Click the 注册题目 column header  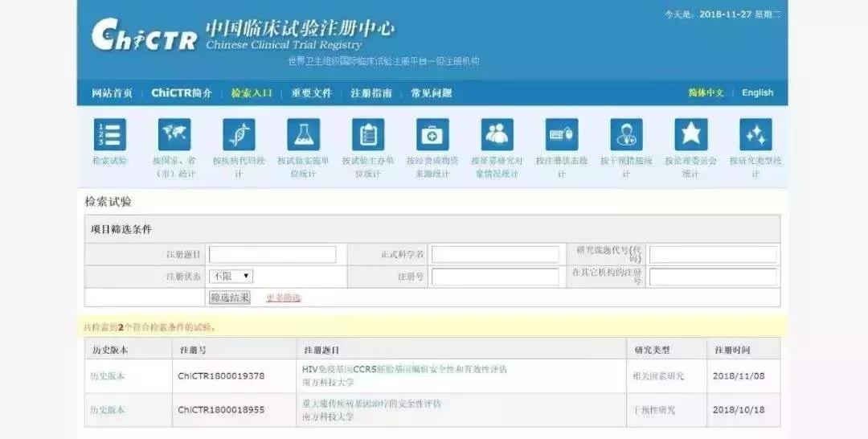tap(321, 350)
